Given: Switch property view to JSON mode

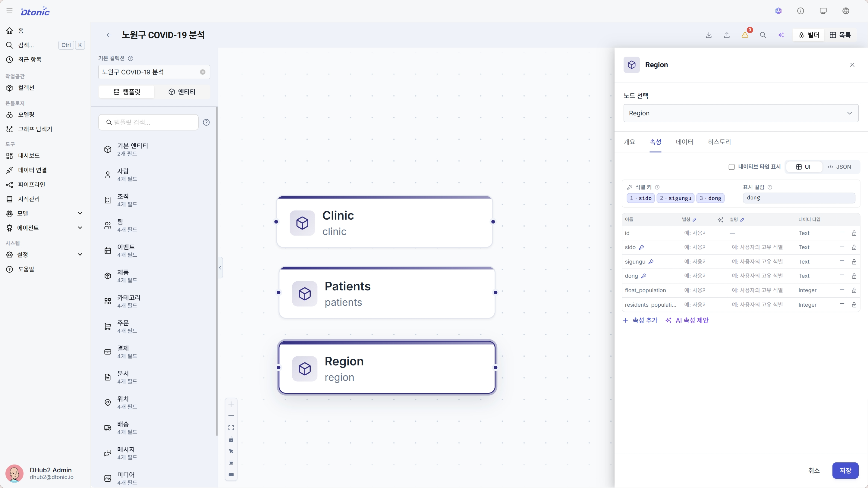Looking at the screenshot, I should [840, 167].
